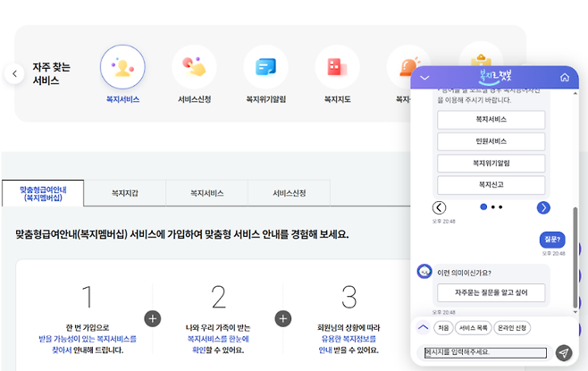
Task: Collapse the quick reply bar with up chevron
Action: [x=424, y=327]
